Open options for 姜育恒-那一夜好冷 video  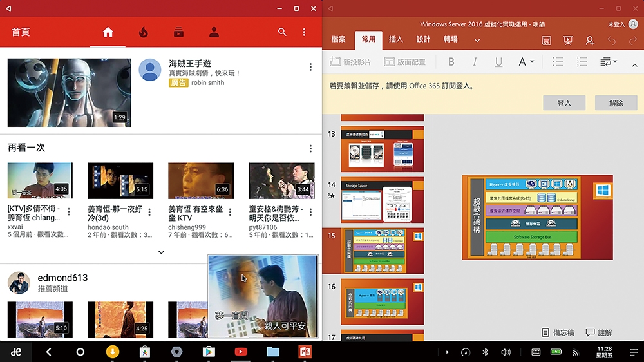coord(149,212)
